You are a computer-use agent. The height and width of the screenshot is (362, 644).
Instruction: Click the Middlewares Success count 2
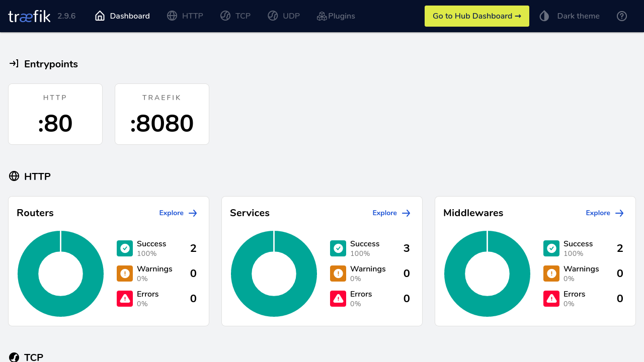point(620,248)
